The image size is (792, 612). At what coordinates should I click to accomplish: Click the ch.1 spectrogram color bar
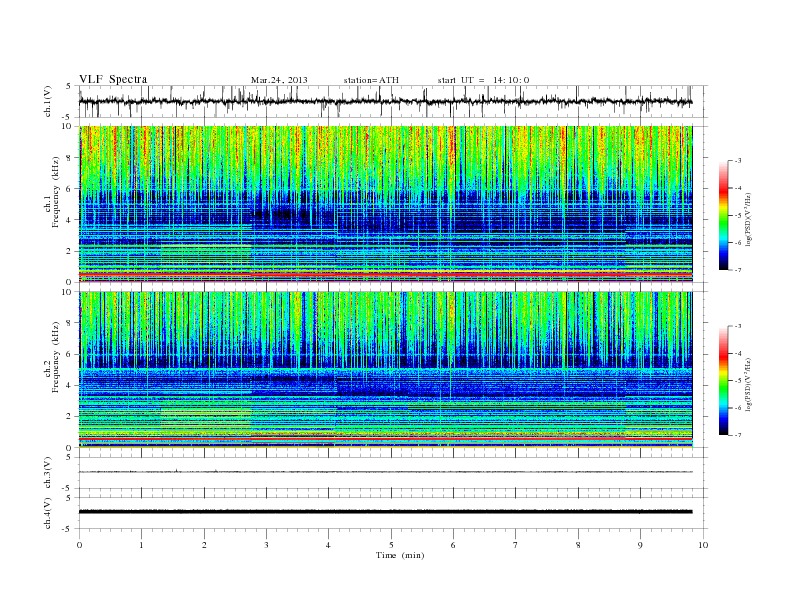click(x=723, y=215)
